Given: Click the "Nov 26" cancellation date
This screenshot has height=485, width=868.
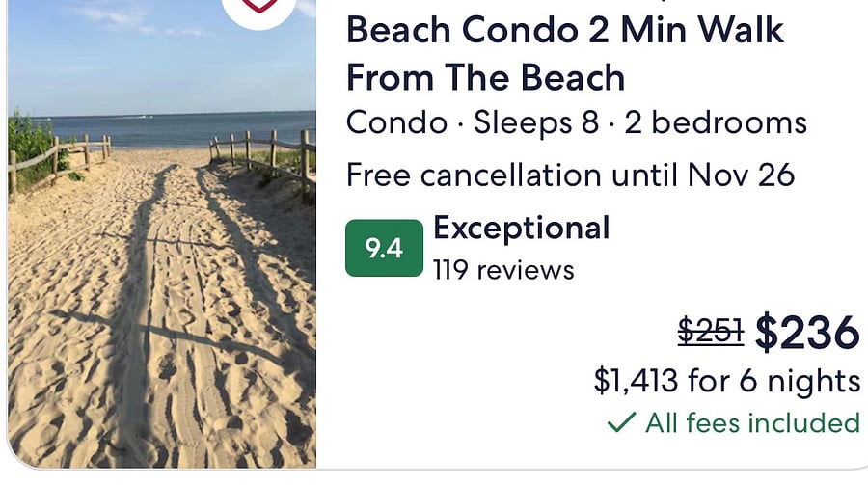Looking at the screenshot, I should (741, 175).
